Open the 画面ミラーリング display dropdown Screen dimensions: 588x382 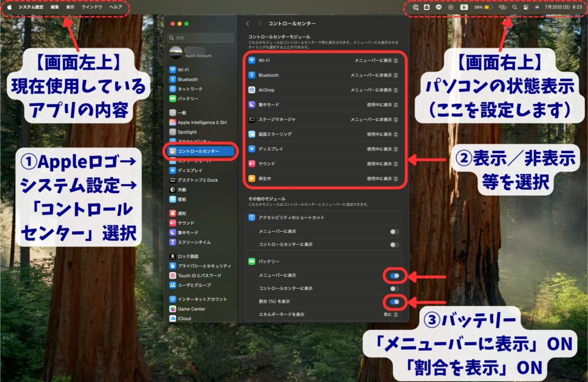click(382, 134)
